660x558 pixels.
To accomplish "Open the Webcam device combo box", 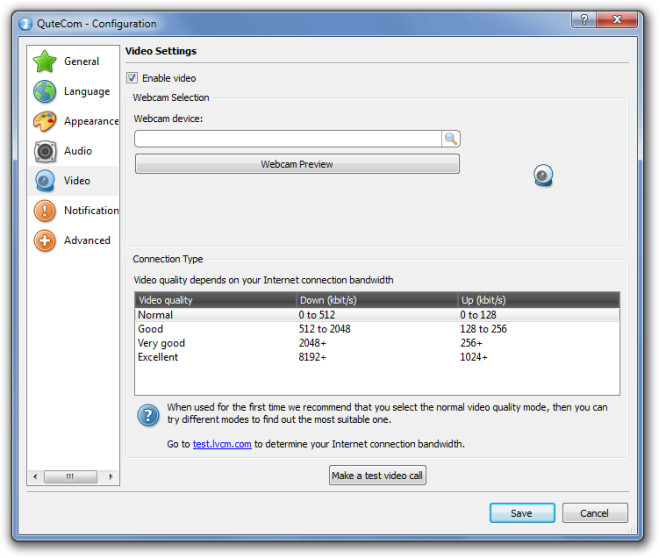I will coord(297,138).
